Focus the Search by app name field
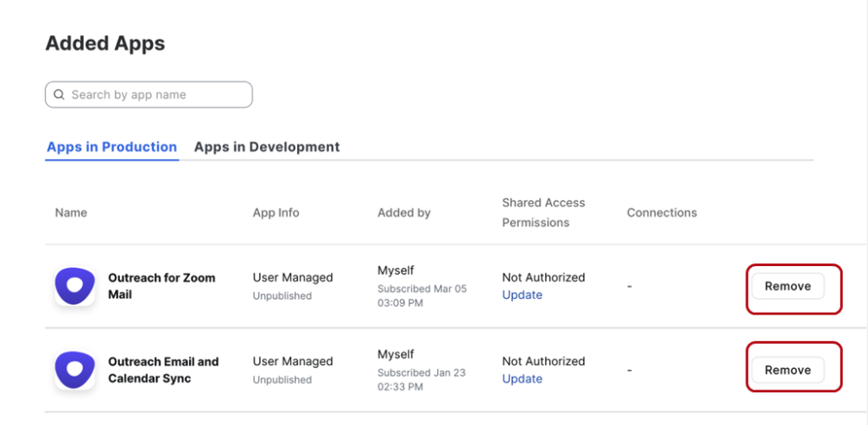This screenshot has width=868, height=425. pos(149,95)
